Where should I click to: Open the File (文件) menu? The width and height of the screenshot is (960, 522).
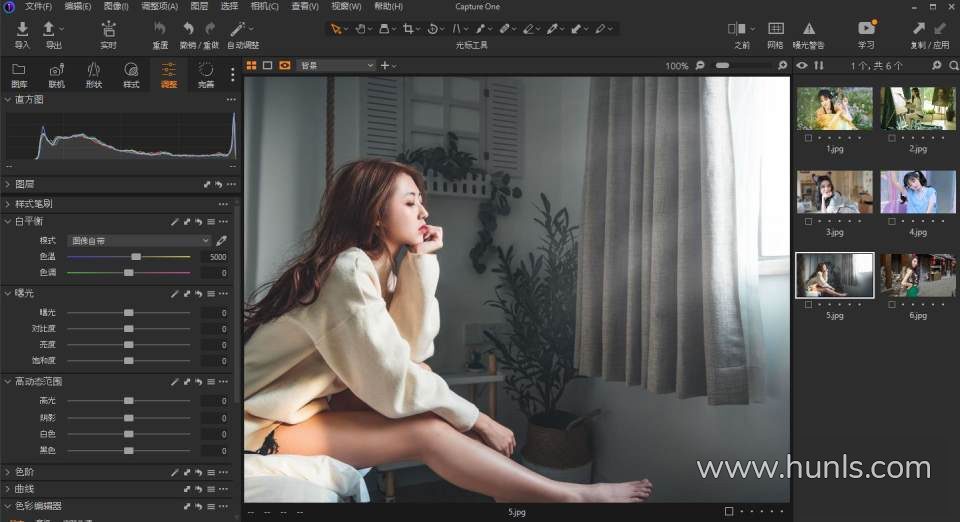point(38,6)
